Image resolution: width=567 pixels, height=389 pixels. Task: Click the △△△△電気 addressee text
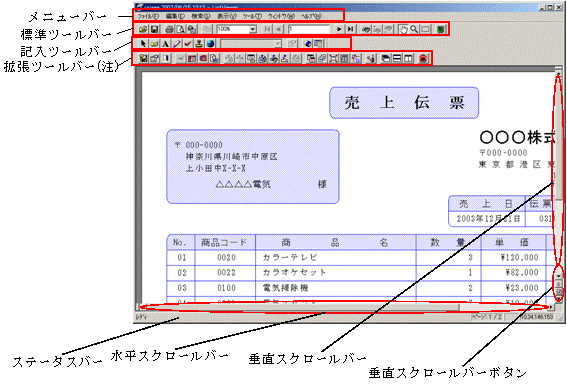[x=243, y=184]
